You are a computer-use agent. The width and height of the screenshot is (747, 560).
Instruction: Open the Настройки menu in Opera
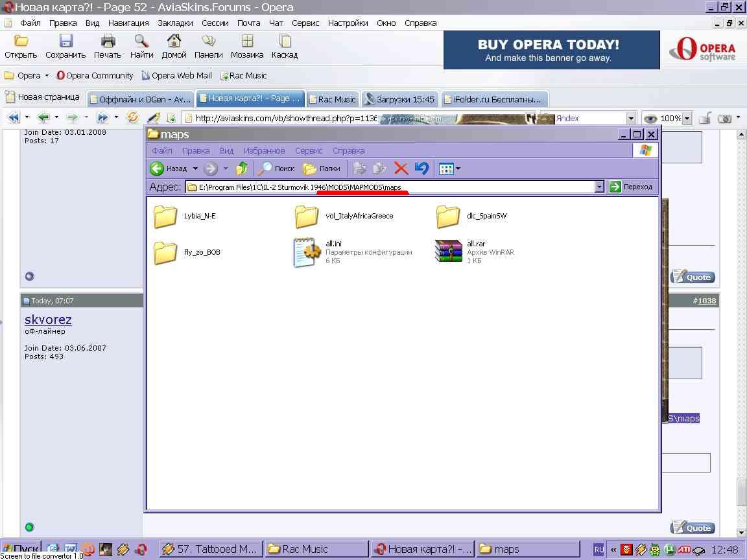[x=348, y=23]
